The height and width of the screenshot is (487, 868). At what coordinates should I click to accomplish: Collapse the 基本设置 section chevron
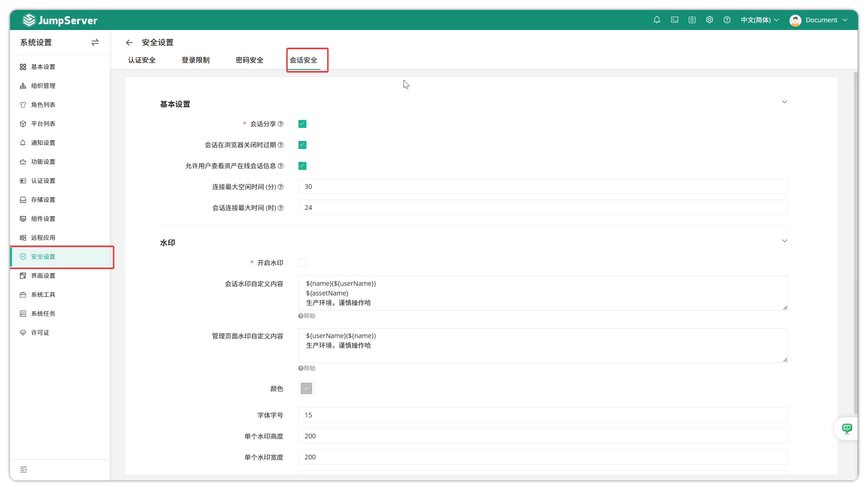785,102
